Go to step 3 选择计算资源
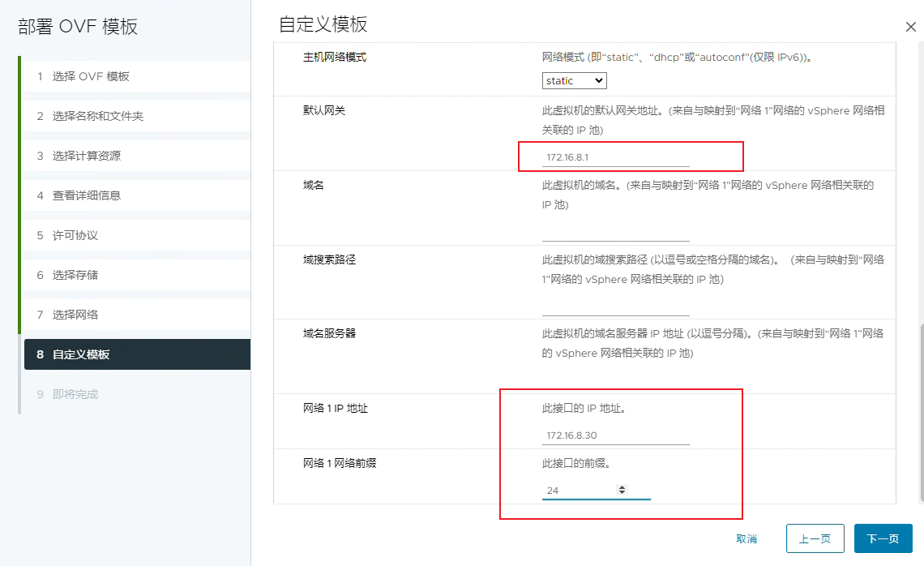The height and width of the screenshot is (566, 924). click(136, 156)
